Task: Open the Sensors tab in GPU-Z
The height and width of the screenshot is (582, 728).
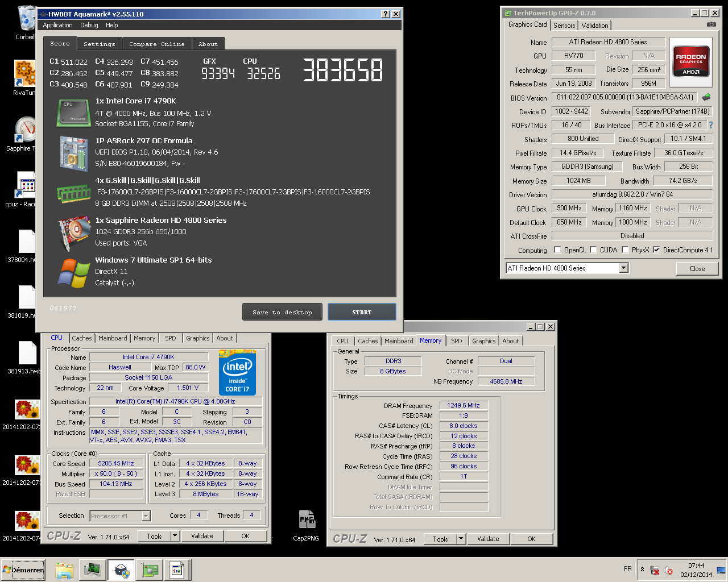Action: (x=564, y=26)
